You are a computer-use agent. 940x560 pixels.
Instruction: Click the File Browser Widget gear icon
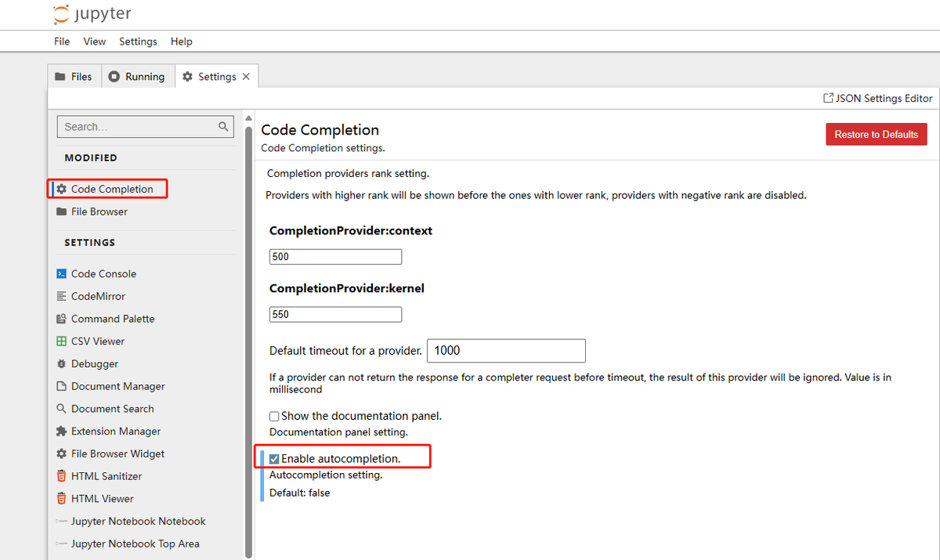pyautogui.click(x=61, y=453)
